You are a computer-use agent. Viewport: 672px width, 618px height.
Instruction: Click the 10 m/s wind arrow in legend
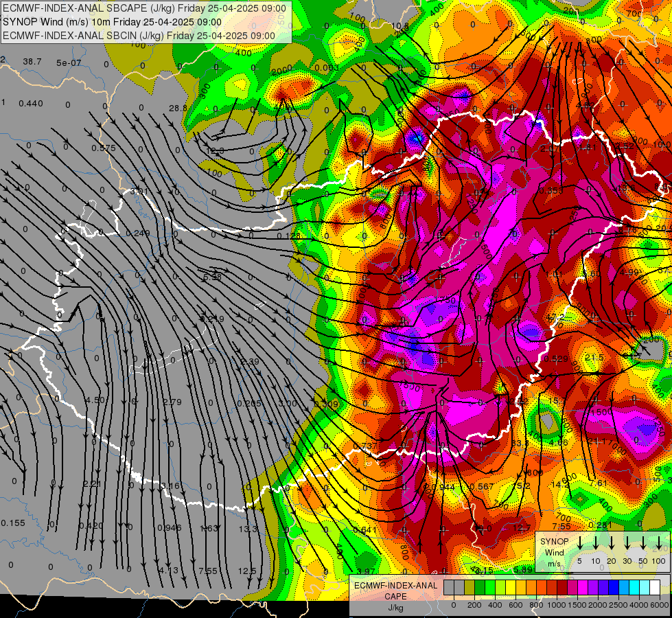596,542
